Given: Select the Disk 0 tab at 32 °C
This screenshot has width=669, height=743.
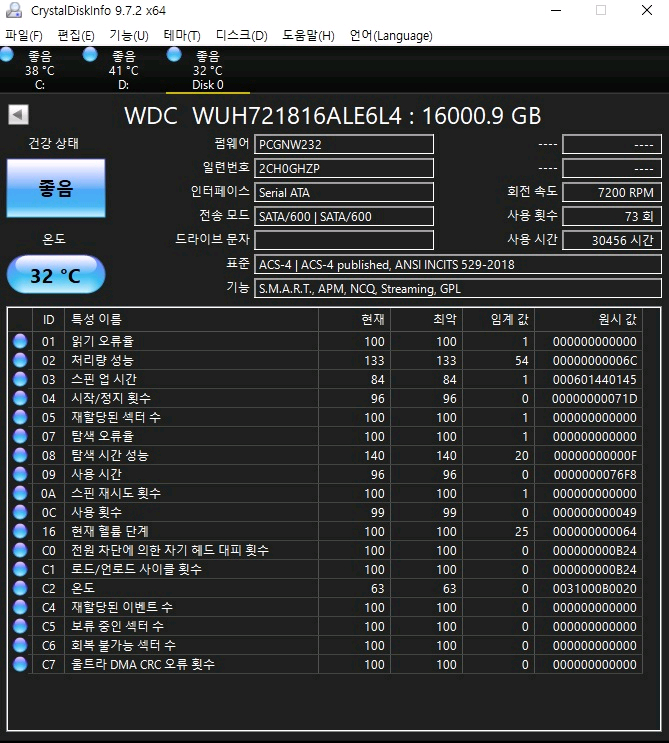Looking at the screenshot, I should (x=208, y=70).
